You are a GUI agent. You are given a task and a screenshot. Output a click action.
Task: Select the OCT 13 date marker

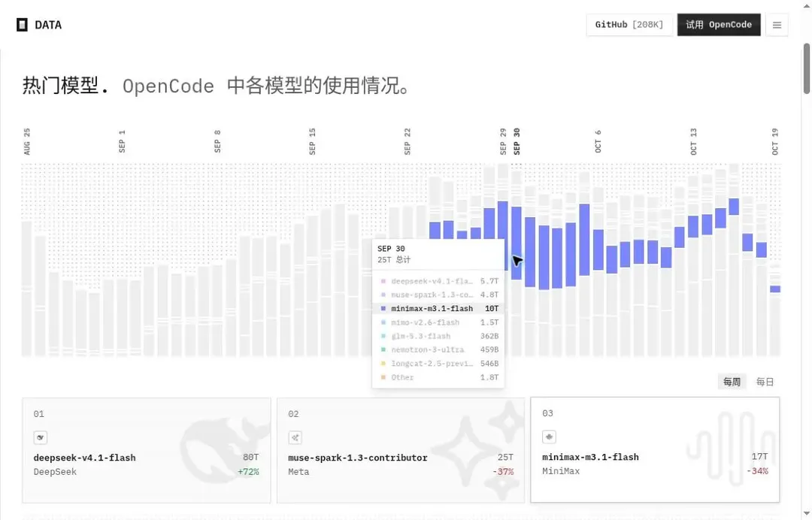pyautogui.click(x=693, y=141)
